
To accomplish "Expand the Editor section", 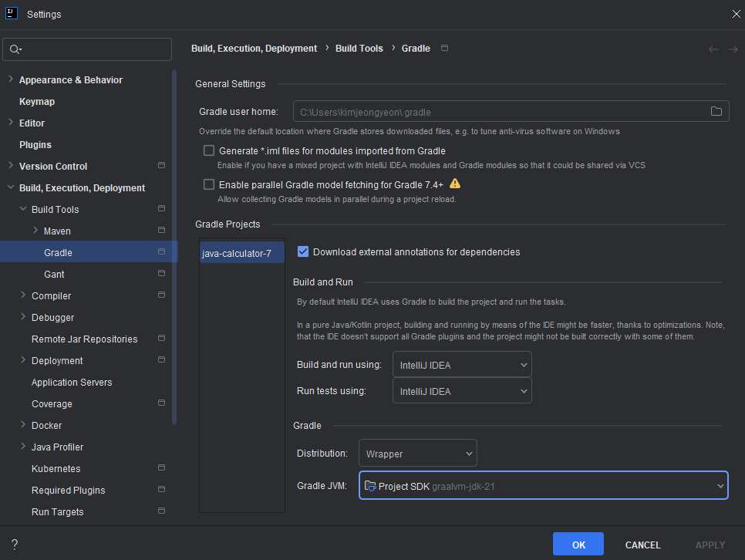I will (x=11, y=123).
